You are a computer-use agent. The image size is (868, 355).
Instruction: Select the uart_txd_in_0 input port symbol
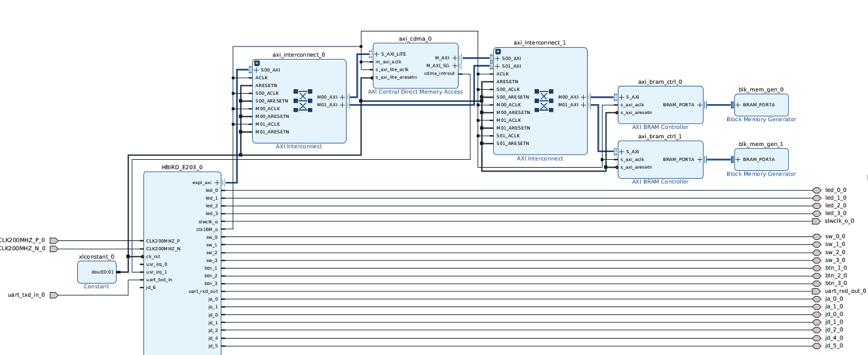tap(54, 295)
